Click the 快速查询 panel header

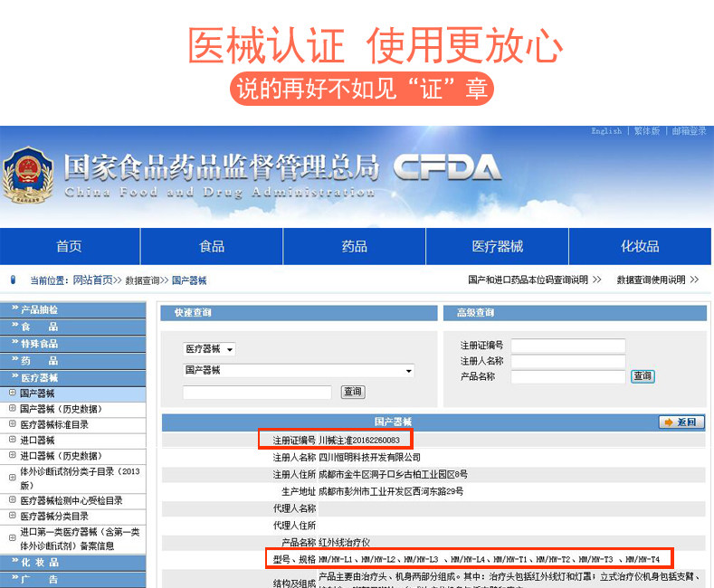[299, 313]
